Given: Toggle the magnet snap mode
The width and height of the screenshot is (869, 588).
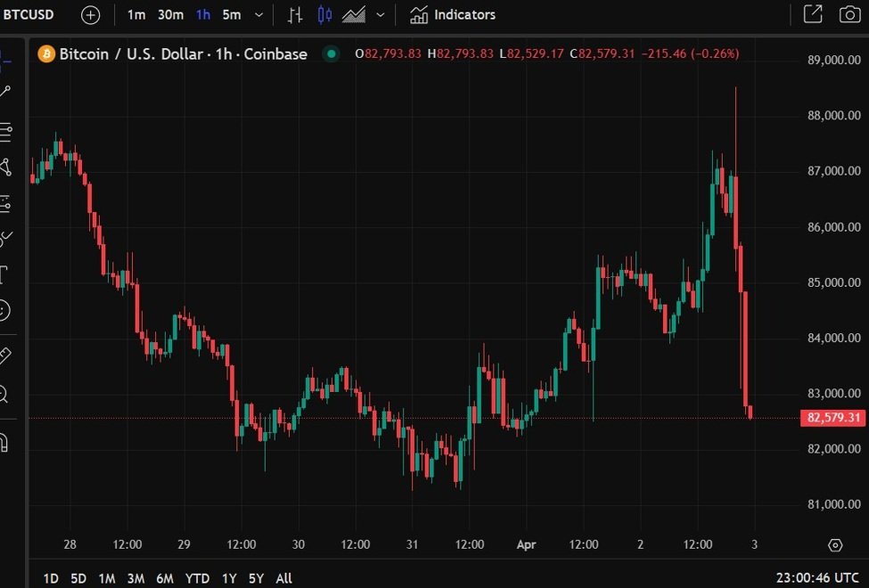Looking at the screenshot, I should coord(4,441).
